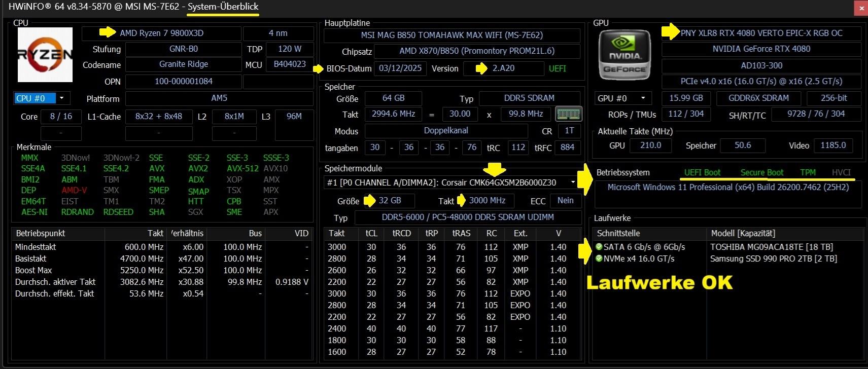Click the module size 32 GB value
Screen dimensions: 868x369
click(x=390, y=201)
